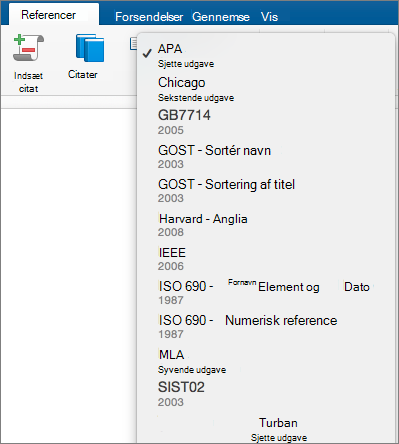Pick GOST - Sortering af titel
This screenshot has height=444, width=399.
coord(266,190)
